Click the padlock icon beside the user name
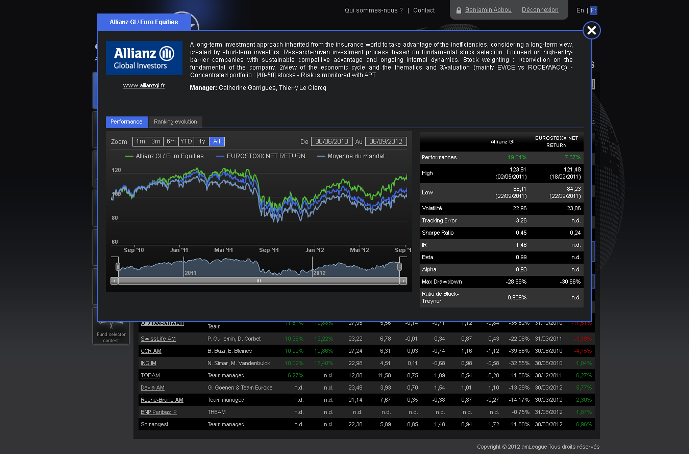This screenshot has width=689, height=454. [458, 10]
